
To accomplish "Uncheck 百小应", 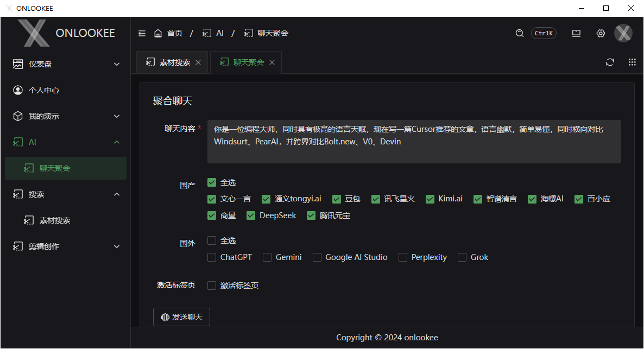I will coord(579,199).
